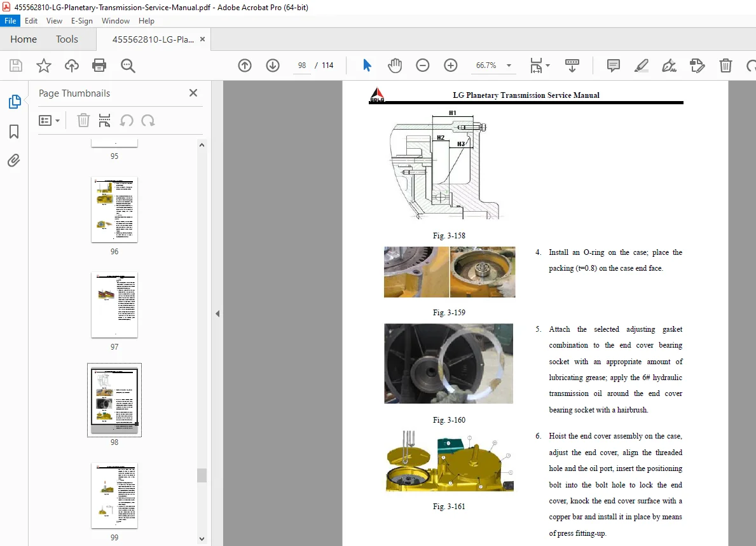Image resolution: width=756 pixels, height=546 pixels.
Task: Delete page using toolbar trash icon
Action: click(725, 65)
